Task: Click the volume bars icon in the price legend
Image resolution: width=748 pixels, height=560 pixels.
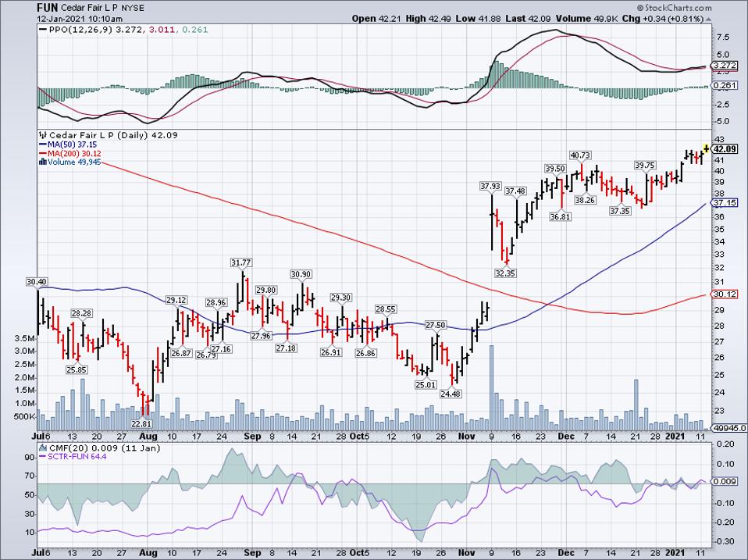Action: coord(42,162)
